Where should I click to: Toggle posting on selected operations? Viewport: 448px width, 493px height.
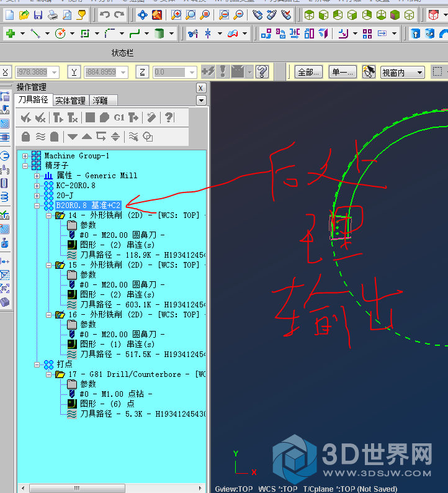[55, 137]
